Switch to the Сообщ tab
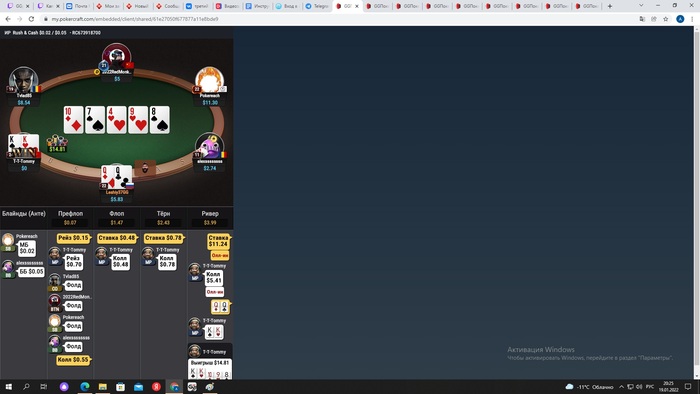 [167, 6]
